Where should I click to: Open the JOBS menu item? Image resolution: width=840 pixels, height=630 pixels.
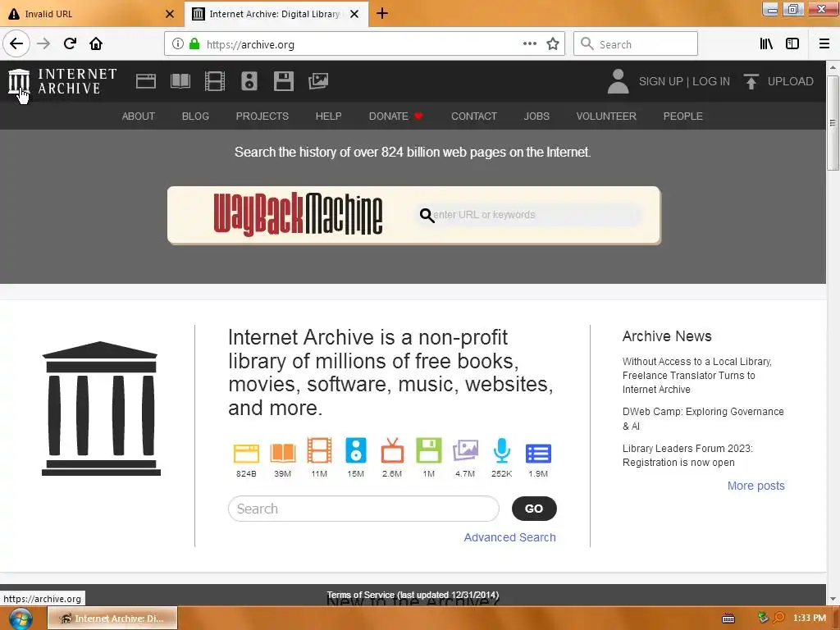pos(536,116)
